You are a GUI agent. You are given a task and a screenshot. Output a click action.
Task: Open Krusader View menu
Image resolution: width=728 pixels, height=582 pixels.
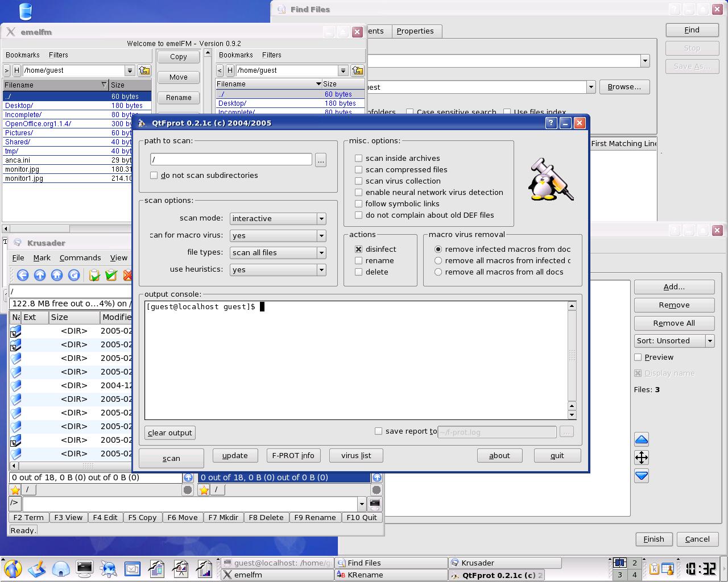[x=119, y=257]
